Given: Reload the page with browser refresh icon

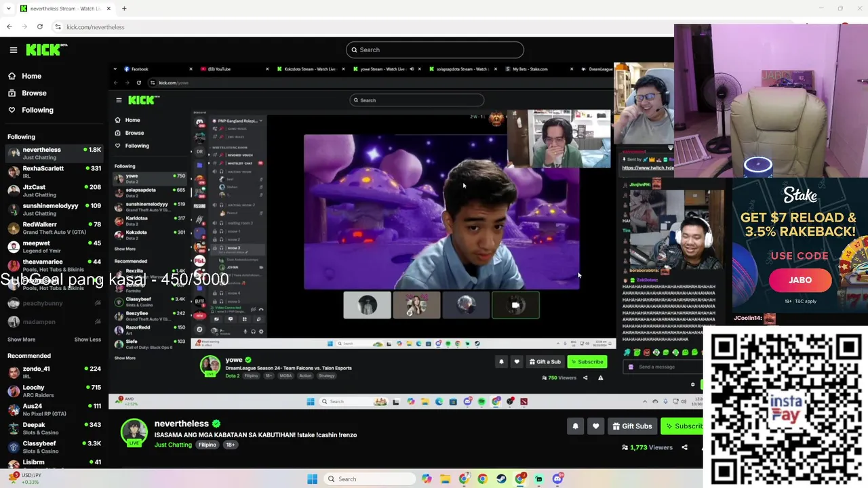Looking at the screenshot, I should point(40,26).
